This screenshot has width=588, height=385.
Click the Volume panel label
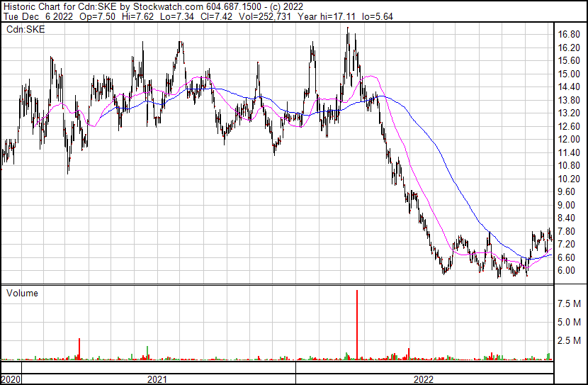(22, 293)
